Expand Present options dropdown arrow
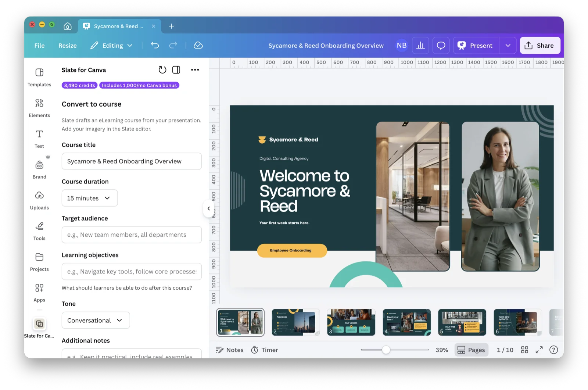 coord(508,45)
